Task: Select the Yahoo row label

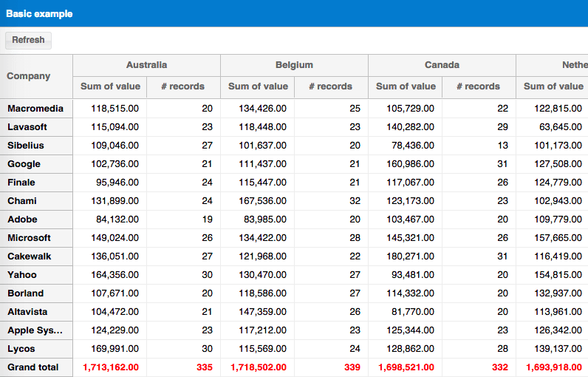Action: (36, 275)
